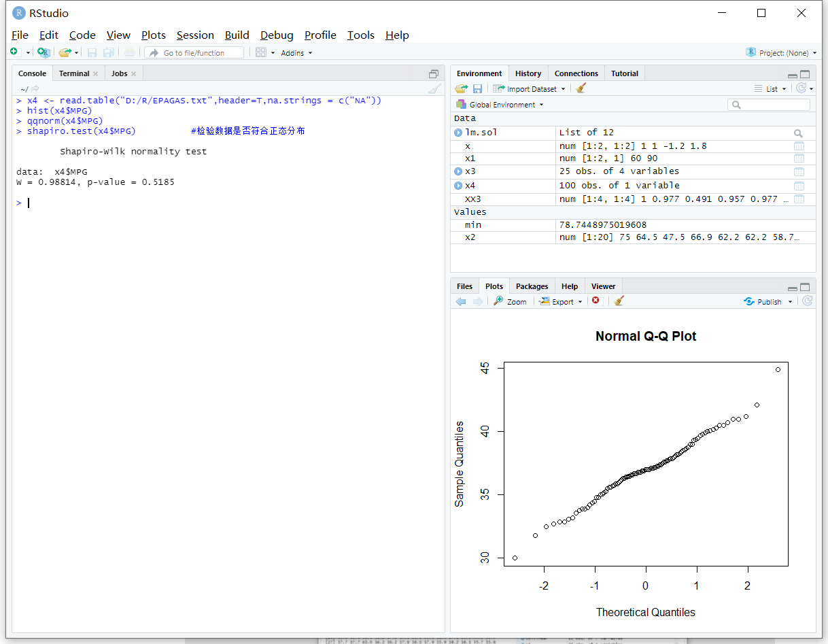The height and width of the screenshot is (644, 828).
Task: Open the Plots menu
Action: (154, 35)
